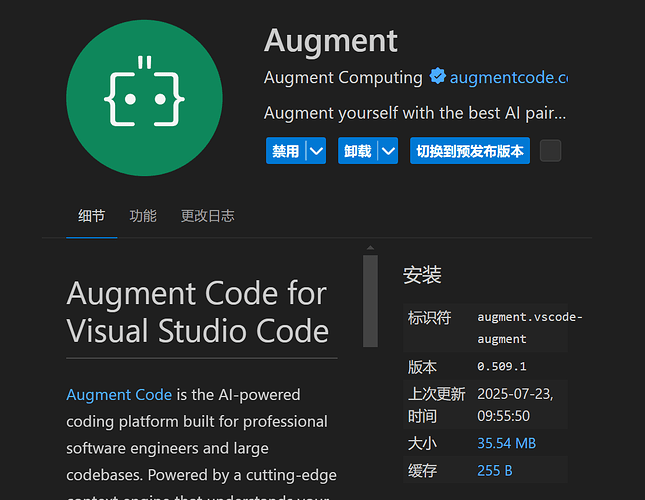Image resolution: width=645 pixels, height=500 pixels.
Task: Click the 版本 label
Action: coord(422,367)
